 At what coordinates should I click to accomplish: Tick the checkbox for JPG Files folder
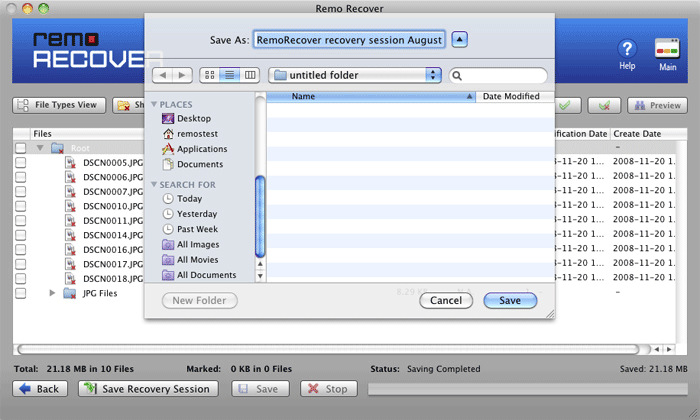pyautogui.click(x=21, y=293)
